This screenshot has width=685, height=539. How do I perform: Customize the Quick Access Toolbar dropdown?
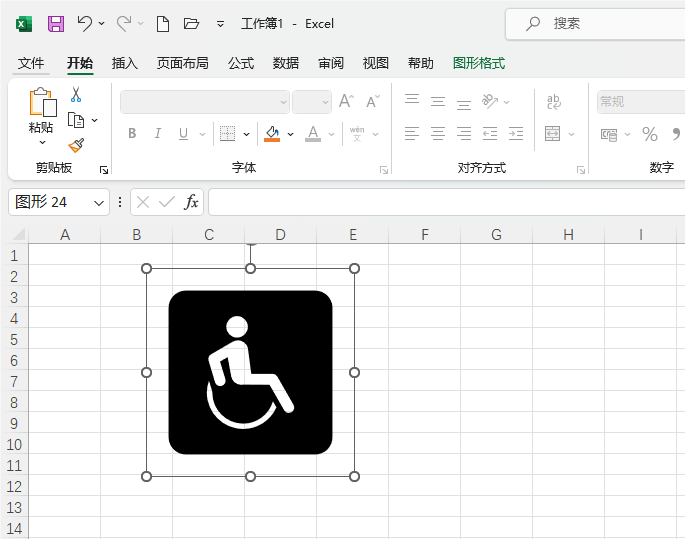pyautogui.click(x=221, y=24)
